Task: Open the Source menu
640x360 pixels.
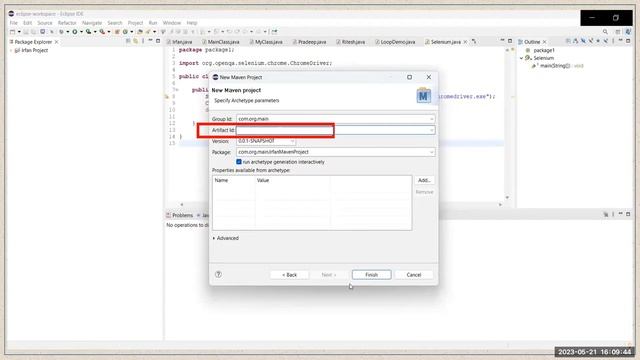Action: (x=44, y=23)
